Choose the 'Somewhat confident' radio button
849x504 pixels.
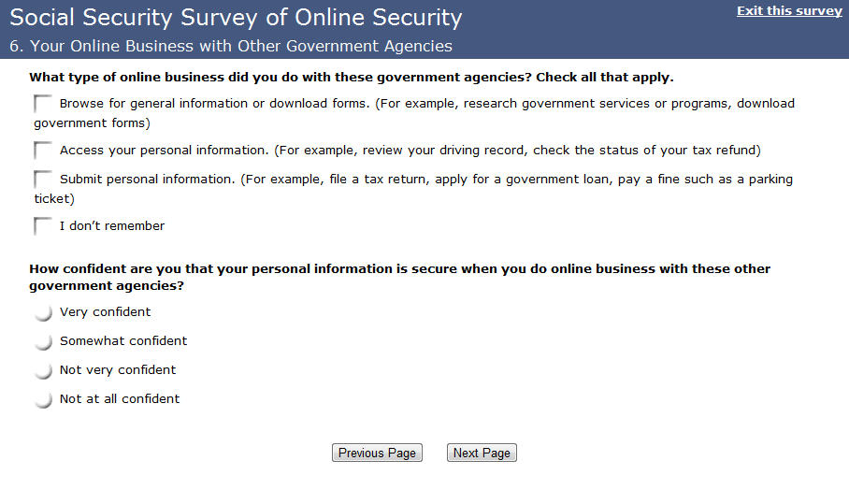pyautogui.click(x=43, y=342)
